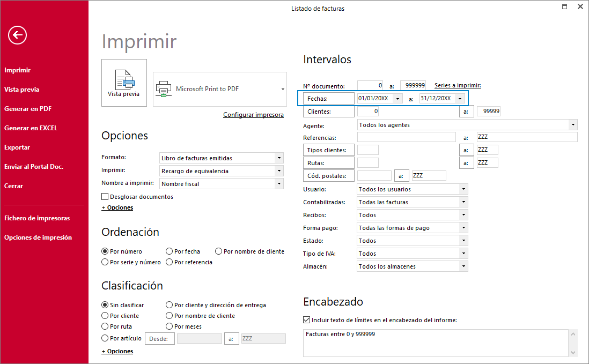Image resolution: width=589 pixels, height=364 pixels.
Task: Open the start date 01/01/20XX picker
Action: [396, 98]
